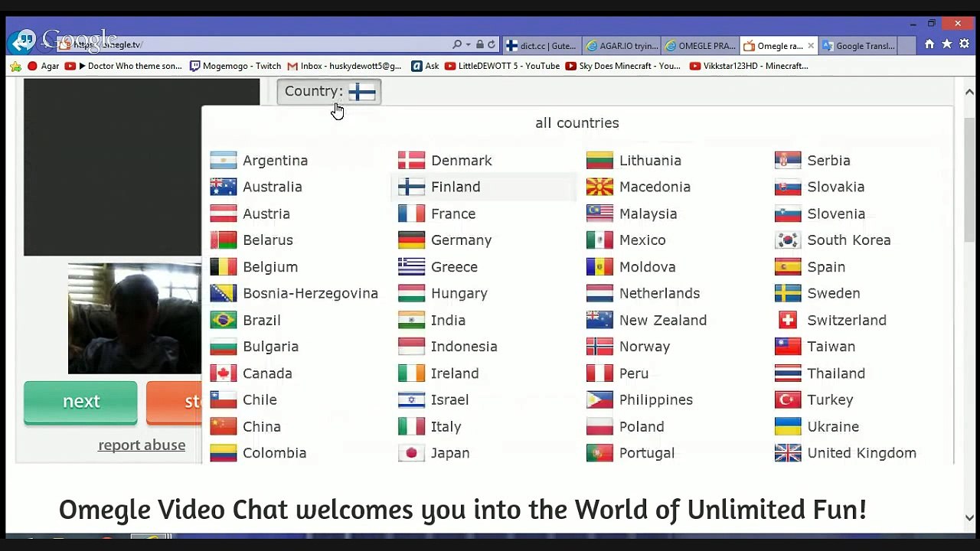Click the Ireland flag icon
The image size is (980, 551).
coord(411,373)
